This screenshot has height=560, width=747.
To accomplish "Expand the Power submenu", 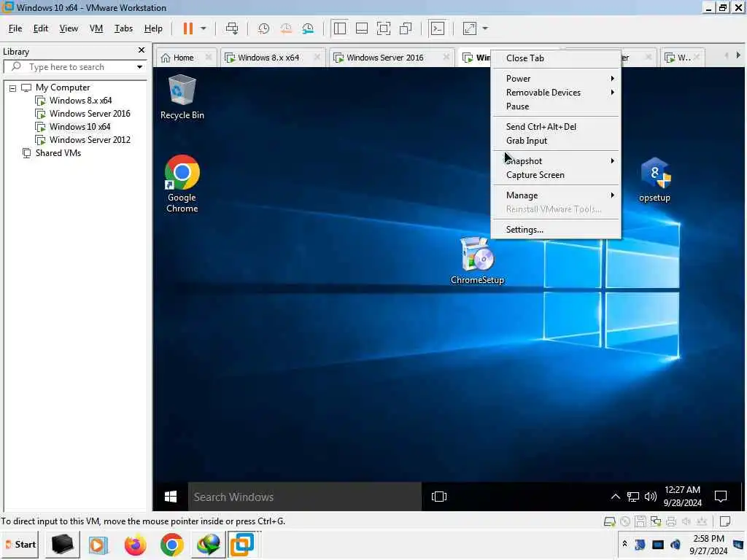I will 556,79.
